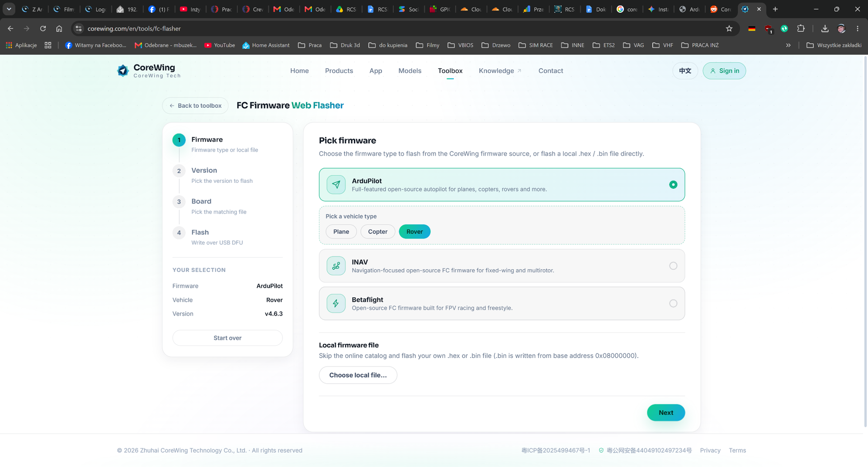868x467 pixels.
Task: Open the Knowledge external link
Action: tap(500, 71)
